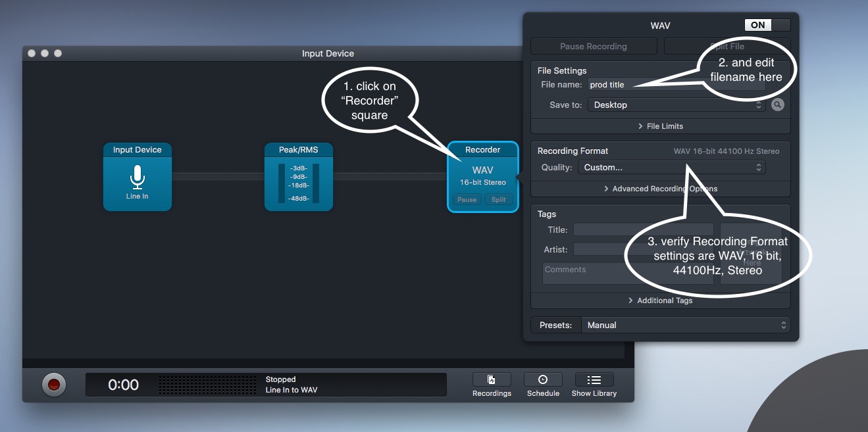The image size is (868, 432).
Task: Expand the File Limits section
Action: 660,126
